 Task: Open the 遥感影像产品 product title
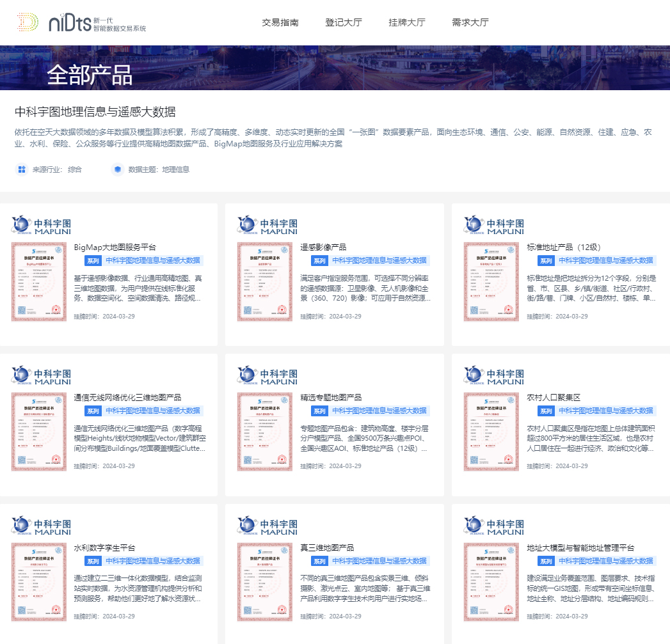pos(323,247)
